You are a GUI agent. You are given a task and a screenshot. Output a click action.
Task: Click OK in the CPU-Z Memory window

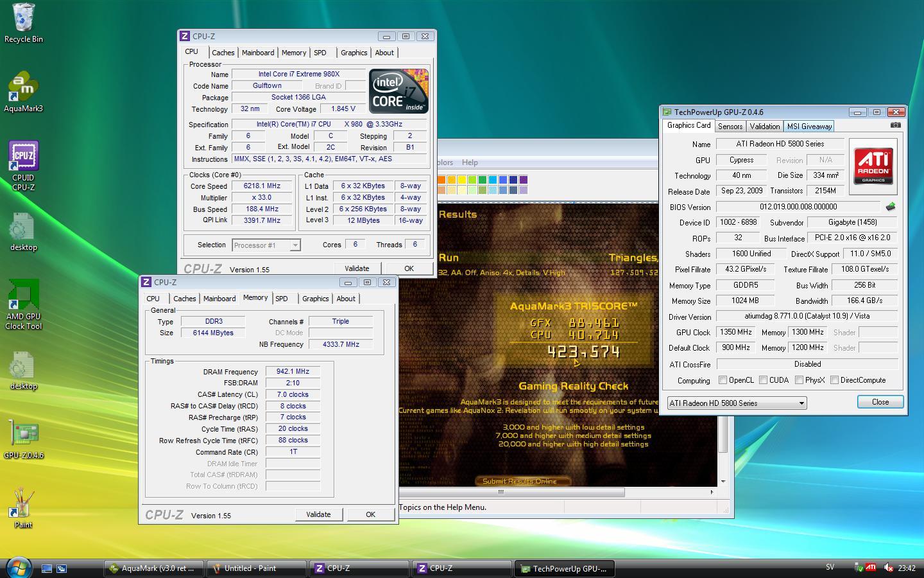(x=370, y=514)
